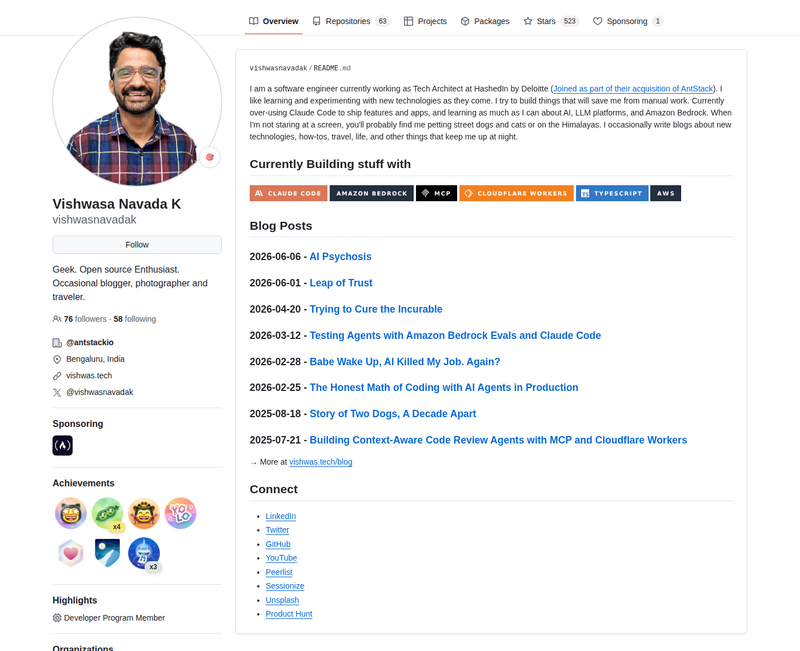This screenshot has width=800, height=651.
Task: Open the AI Psychosis blog post
Action: (x=340, y=257)
